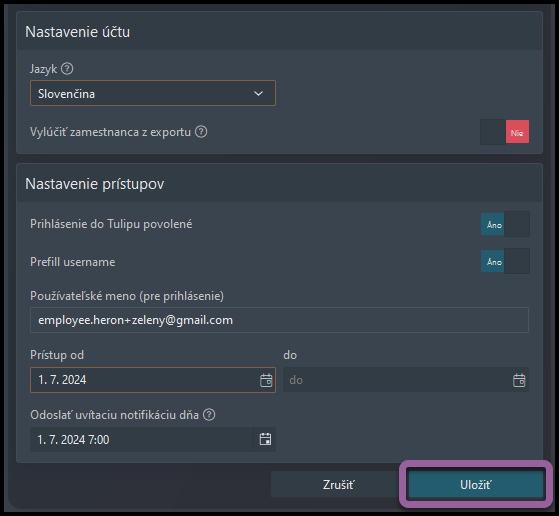Expand the Slovenčina language dropdown
Image resolution: width=559 pixels, height=516 pixels.
pyautogui.click(x=153, y=93)
